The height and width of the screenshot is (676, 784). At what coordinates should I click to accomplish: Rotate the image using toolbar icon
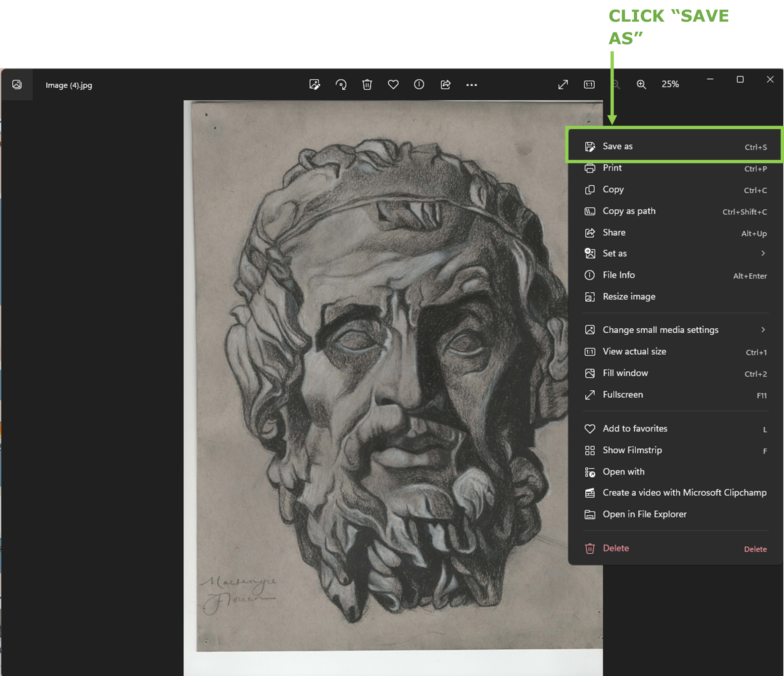click(341, 84)
